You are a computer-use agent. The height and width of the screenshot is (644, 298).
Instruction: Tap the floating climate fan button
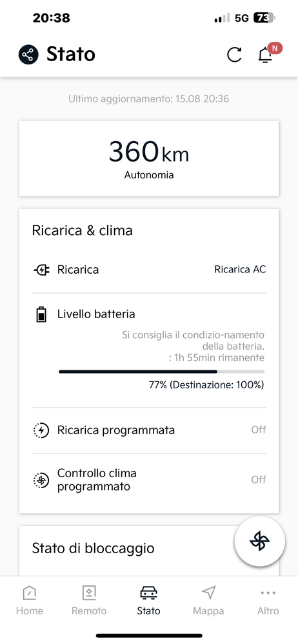point(260,542)
